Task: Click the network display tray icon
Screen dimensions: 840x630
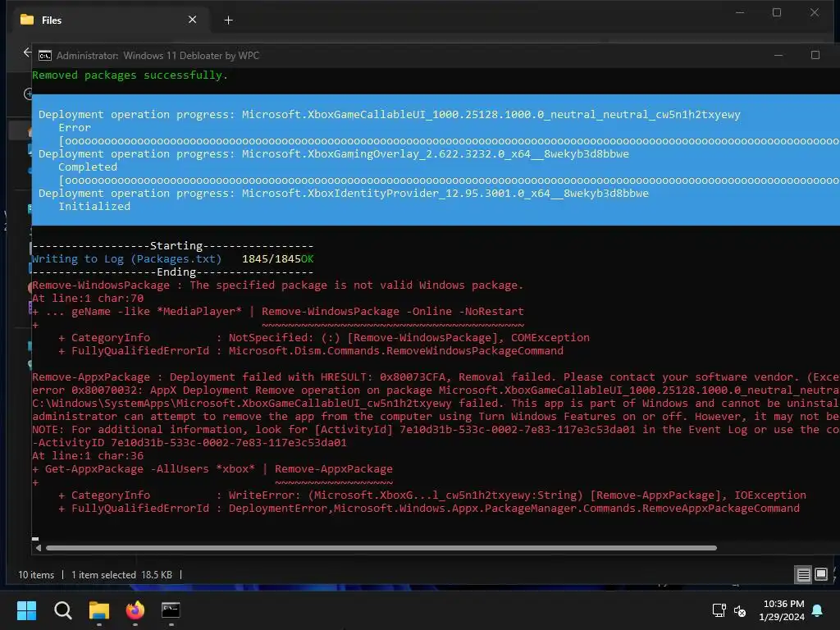Action: (x=719, y=610)
